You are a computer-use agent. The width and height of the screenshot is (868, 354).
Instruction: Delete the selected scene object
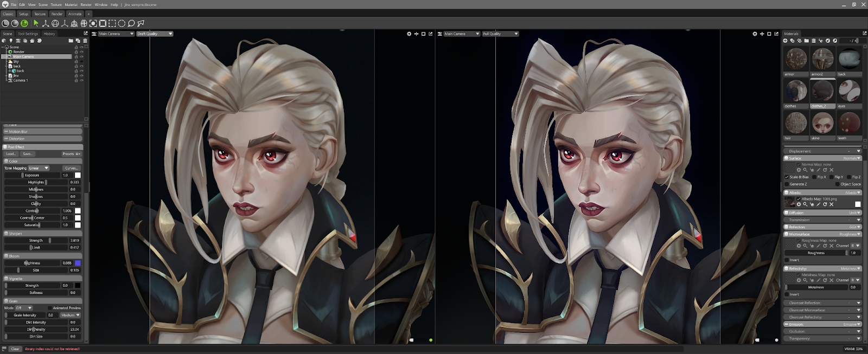click(85, 41)
